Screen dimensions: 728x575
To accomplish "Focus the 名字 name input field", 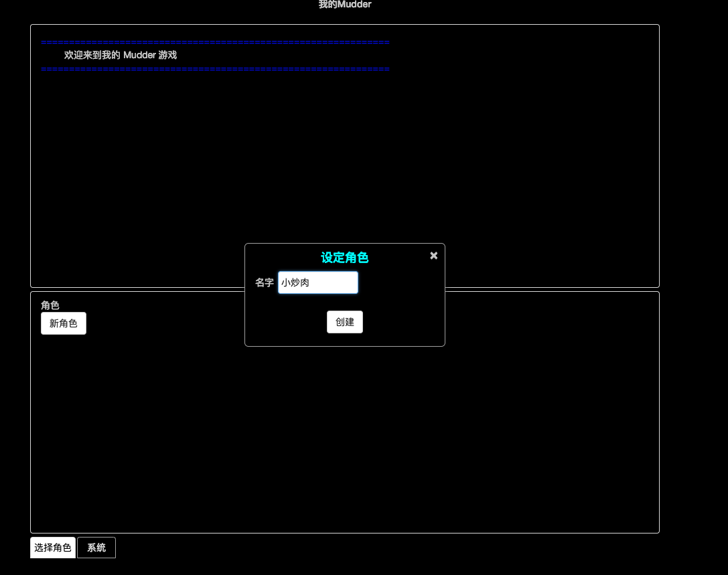I will tap(318, 282).
